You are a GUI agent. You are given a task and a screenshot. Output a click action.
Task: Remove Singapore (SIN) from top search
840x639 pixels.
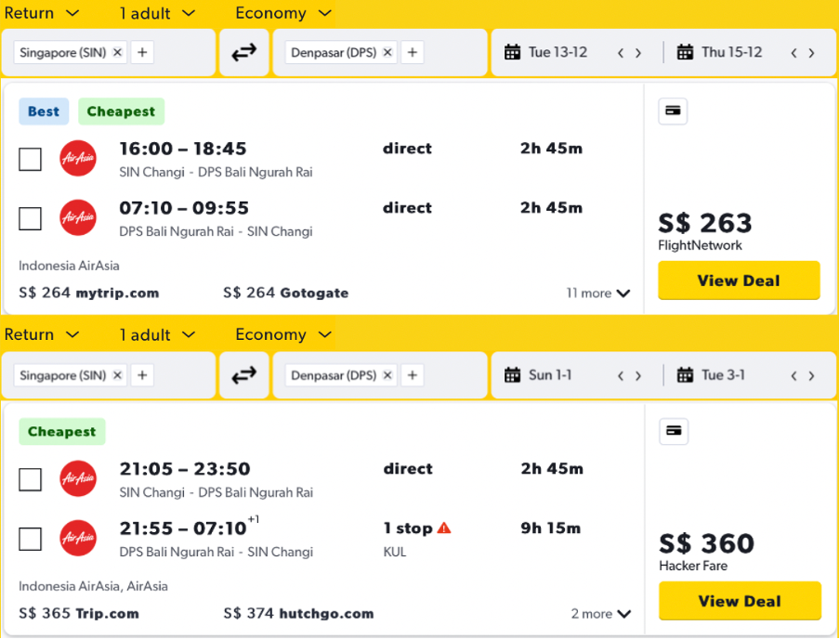click(x=117, y=53)
